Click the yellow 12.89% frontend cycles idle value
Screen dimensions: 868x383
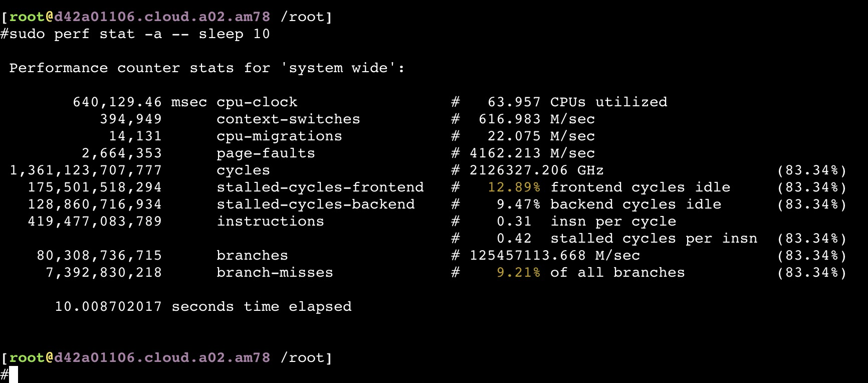pos(514,187)
